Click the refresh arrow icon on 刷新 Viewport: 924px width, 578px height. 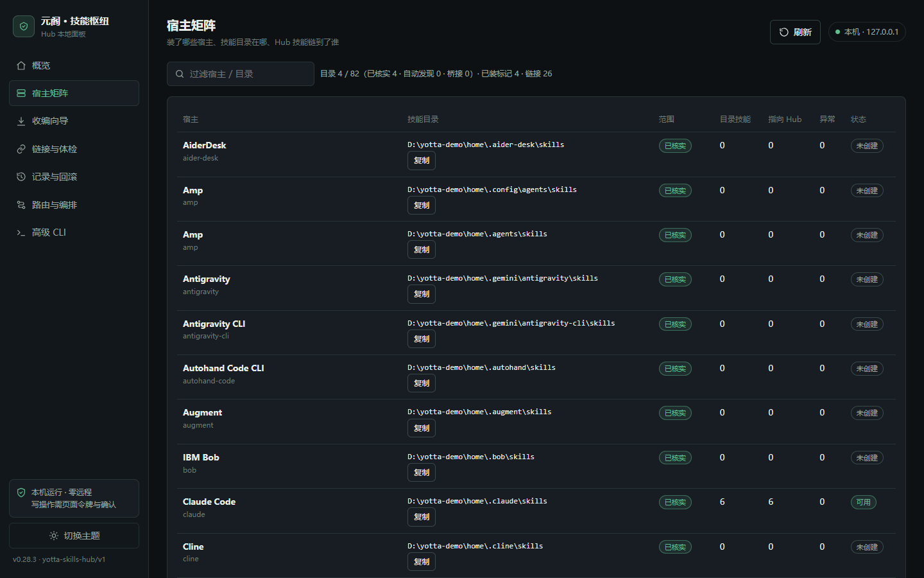tap(784, 32)
